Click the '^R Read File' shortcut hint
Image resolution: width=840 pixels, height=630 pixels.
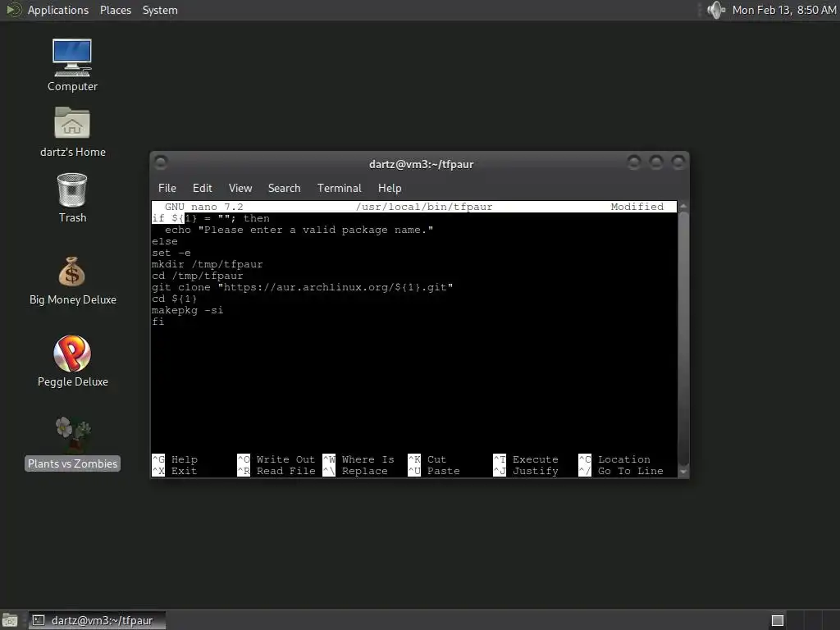276,471
